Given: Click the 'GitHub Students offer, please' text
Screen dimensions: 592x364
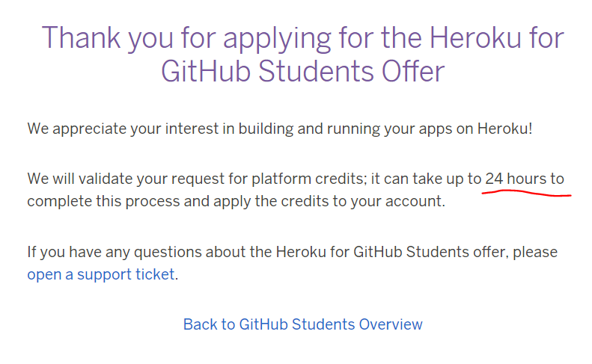Looking at the screenshot, I should click(456, 252).
